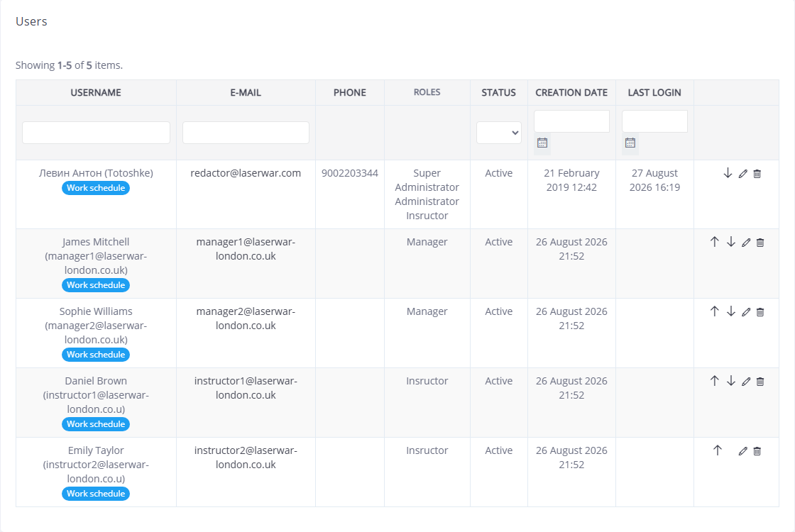Delete the Sophie Williams user
The height and width of the screenshot is (532, 795).
(760, 312)
